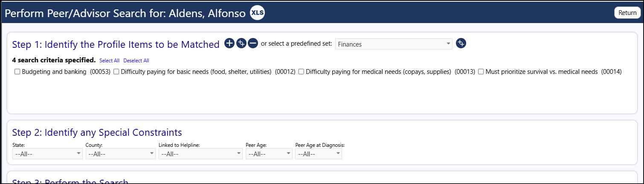
Task: Click the multi-add icon beside the plus icon
Action: coord(241,43)
